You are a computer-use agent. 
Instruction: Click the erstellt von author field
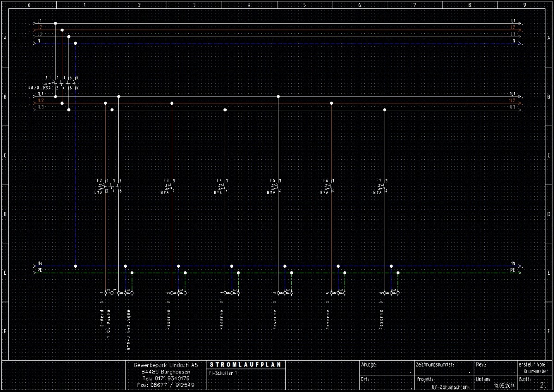point(533,368)
